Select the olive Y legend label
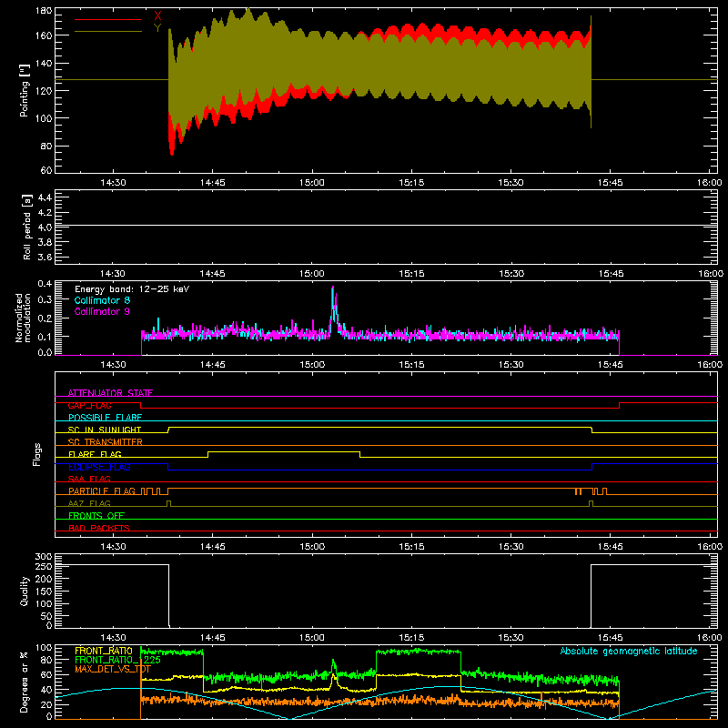Image resolution: width=728 pixels, height=728 pixels. pyautogui.click(x=157, y=27)
